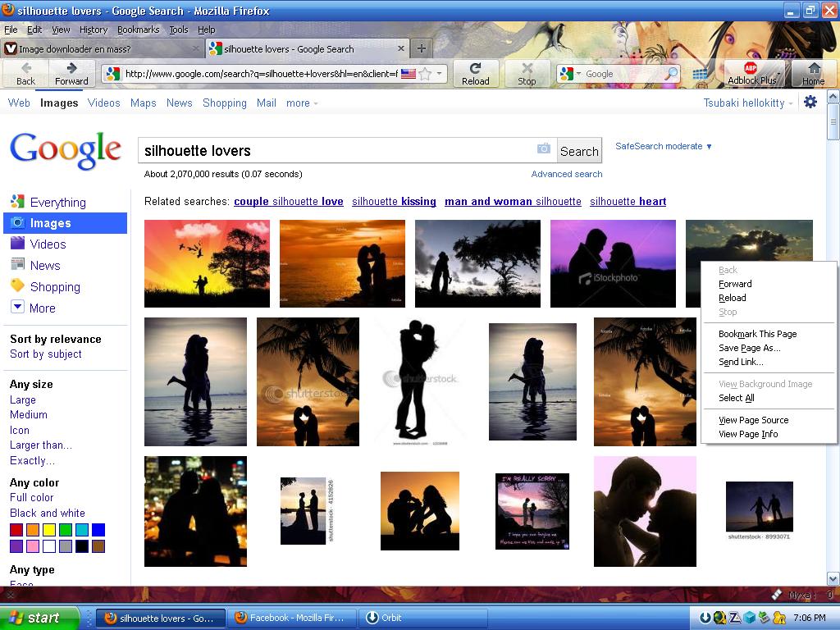The width and height of the screenshot is (840, 630).
Task: Click the magnifier in the Google search box
Action: (x=670, y=74)
